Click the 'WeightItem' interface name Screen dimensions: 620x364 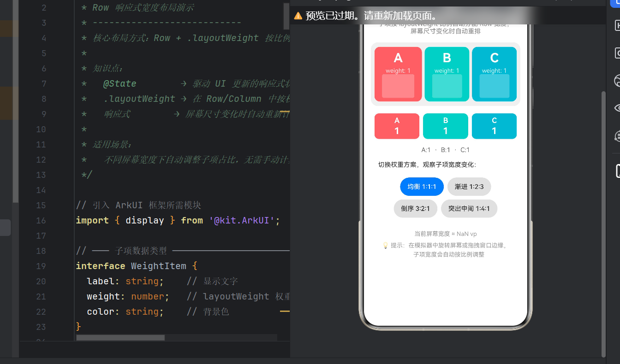(159, 266)
